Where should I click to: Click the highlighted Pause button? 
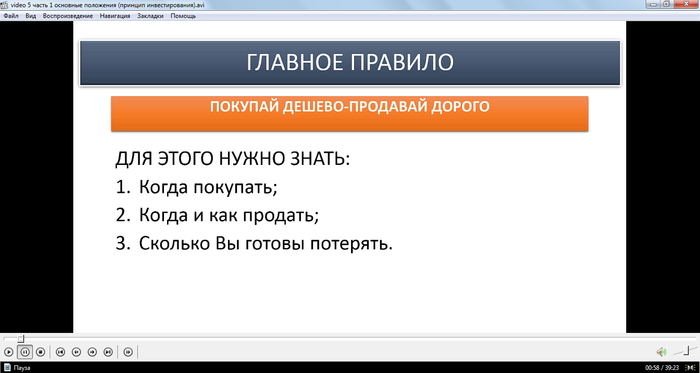click(x=25, y=352)
